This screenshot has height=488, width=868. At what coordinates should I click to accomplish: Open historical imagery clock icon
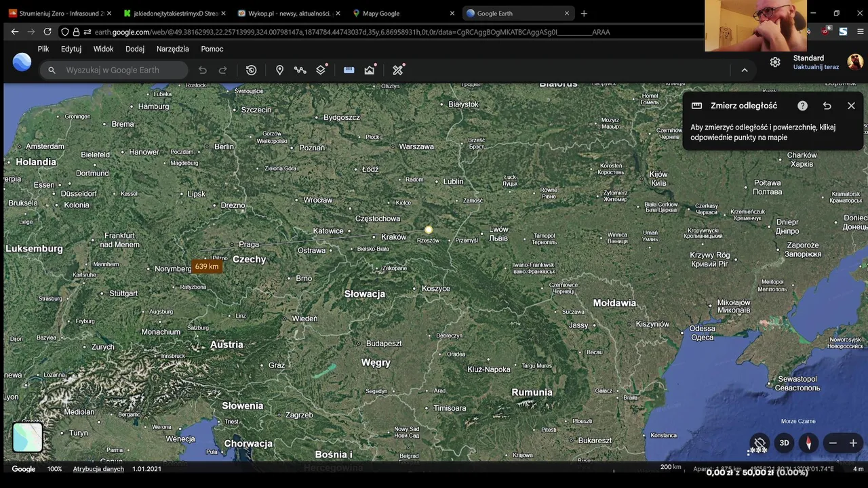(252, 70)
